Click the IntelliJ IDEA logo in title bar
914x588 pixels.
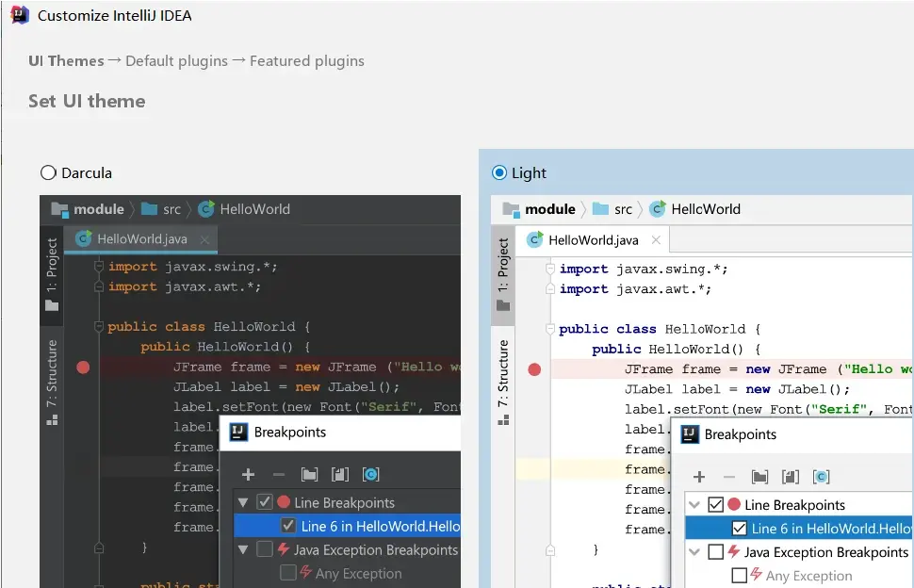point(20,15)
